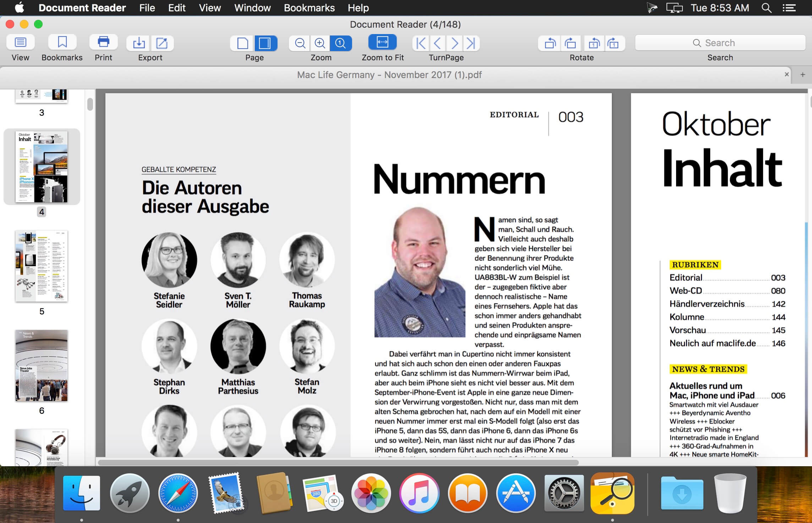The image size is (812, 523).
Task: Export via the download arrow icon
Action: pyautogui.click(x=139, y=43)
